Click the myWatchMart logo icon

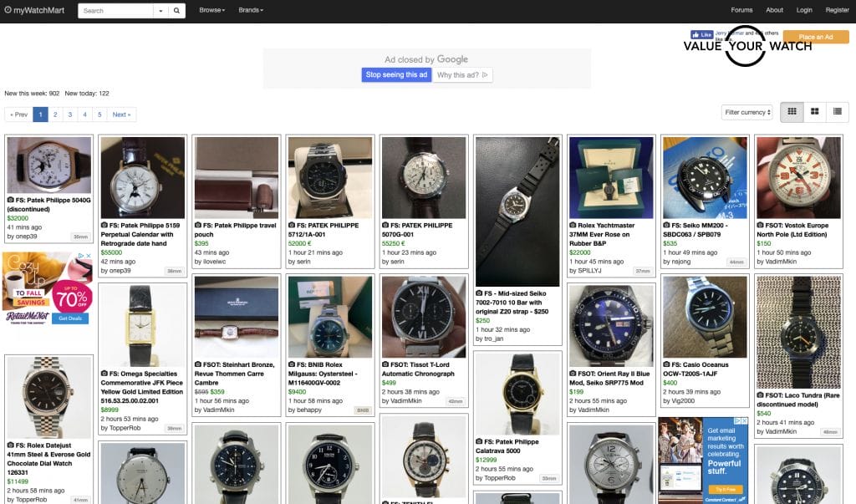tap(8, 11)
